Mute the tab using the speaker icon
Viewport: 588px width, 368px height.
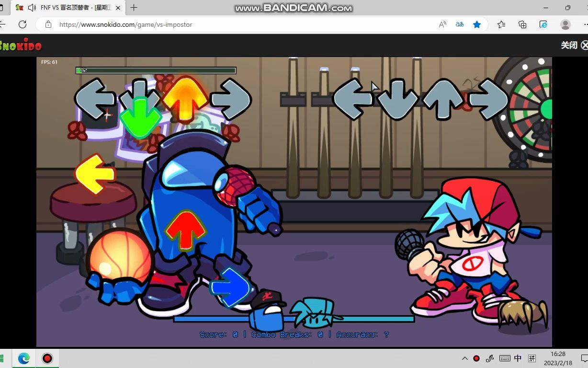tap(33, 8)
